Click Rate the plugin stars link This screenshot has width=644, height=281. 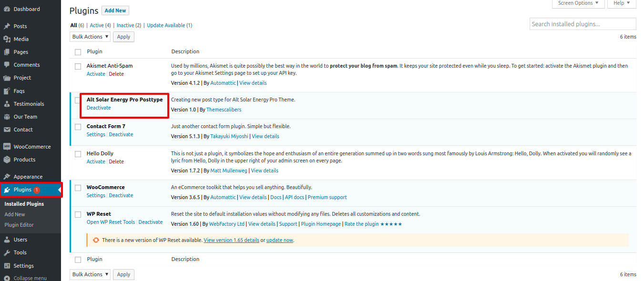373,224
